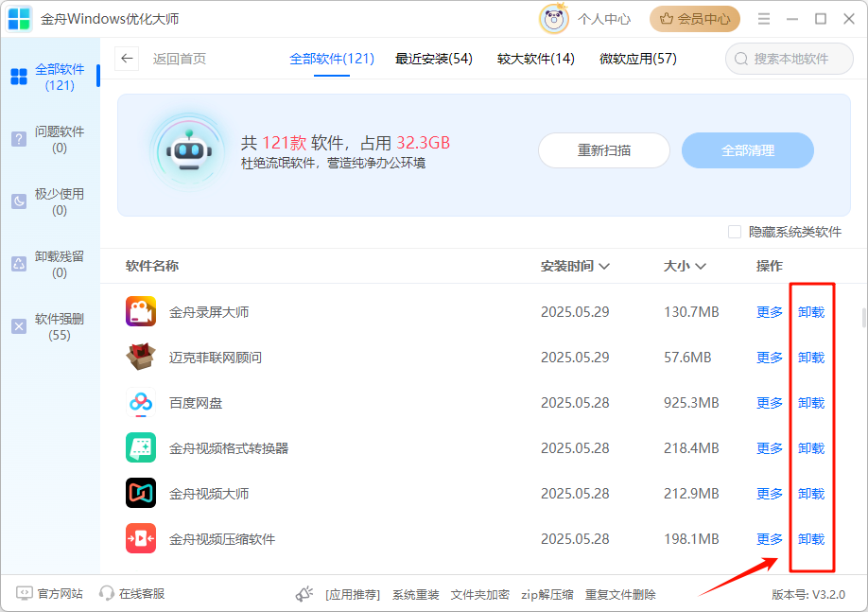The height and width of the screenshot is (612, 868).
Task: Click the 金舟视频格式转换器 app icon
Action: (141, 447)
